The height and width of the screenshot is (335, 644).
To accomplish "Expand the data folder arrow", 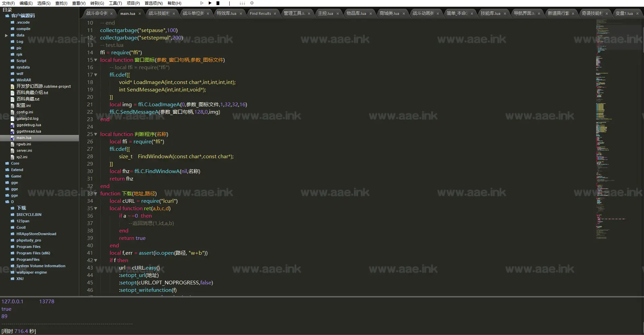I will pos(6,35).
